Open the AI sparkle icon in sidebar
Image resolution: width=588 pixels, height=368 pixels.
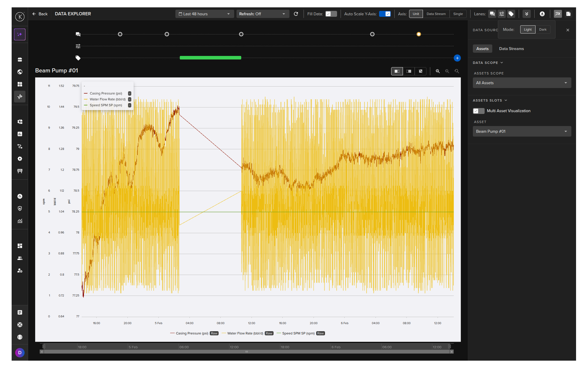tap(20, 34)
